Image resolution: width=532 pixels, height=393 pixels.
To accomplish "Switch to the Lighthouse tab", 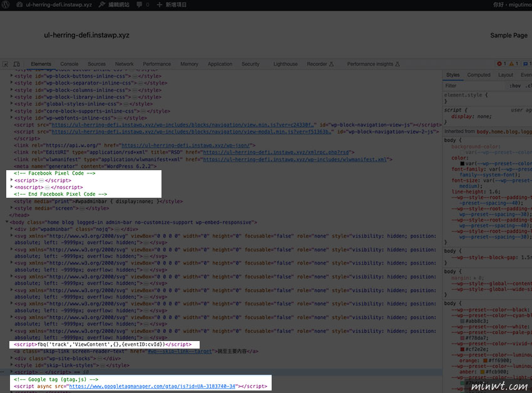I will pyautogui.click(x=285, y=64).
